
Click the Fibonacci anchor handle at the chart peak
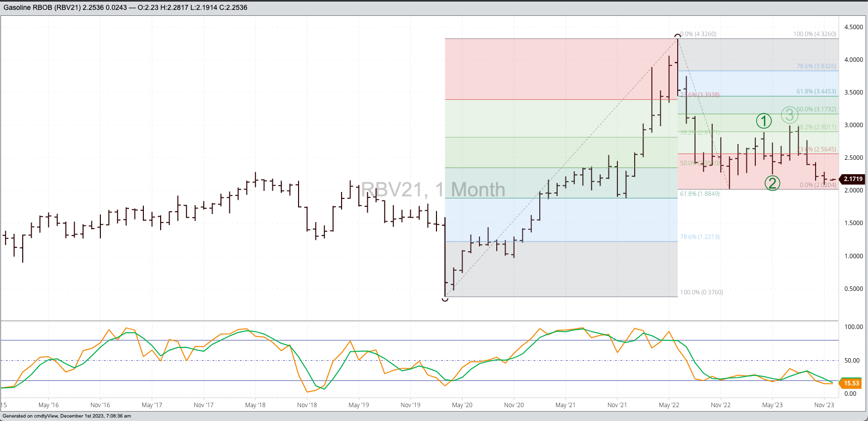677,35
